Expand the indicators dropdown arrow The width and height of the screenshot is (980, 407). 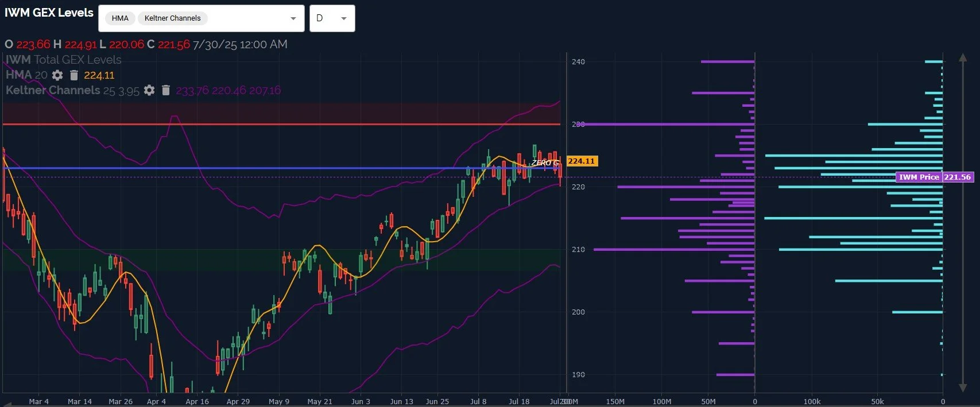(293, 18)
